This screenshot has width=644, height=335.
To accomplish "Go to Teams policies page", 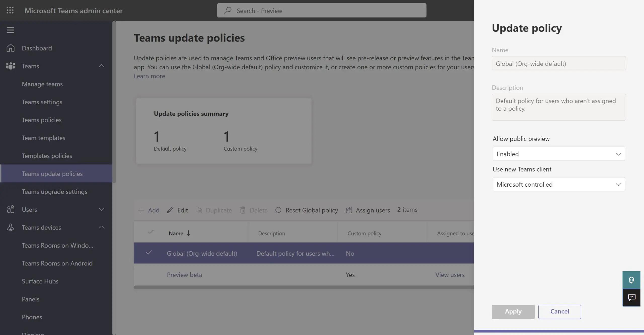I will tap(42, 120).
